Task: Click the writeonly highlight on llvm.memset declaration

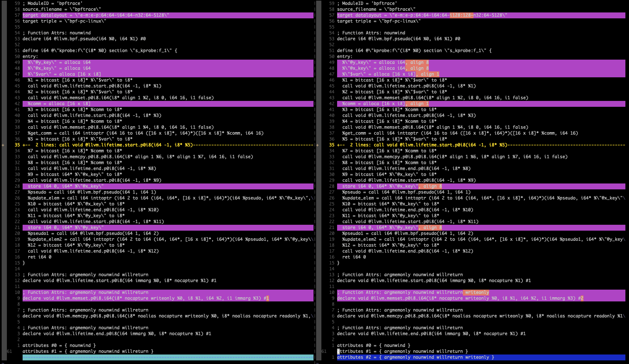Action: [476, 292]
